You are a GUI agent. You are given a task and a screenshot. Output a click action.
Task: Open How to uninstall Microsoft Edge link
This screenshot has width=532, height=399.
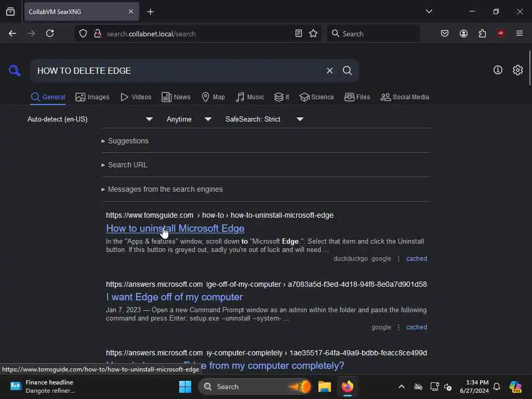pos(175,229)
